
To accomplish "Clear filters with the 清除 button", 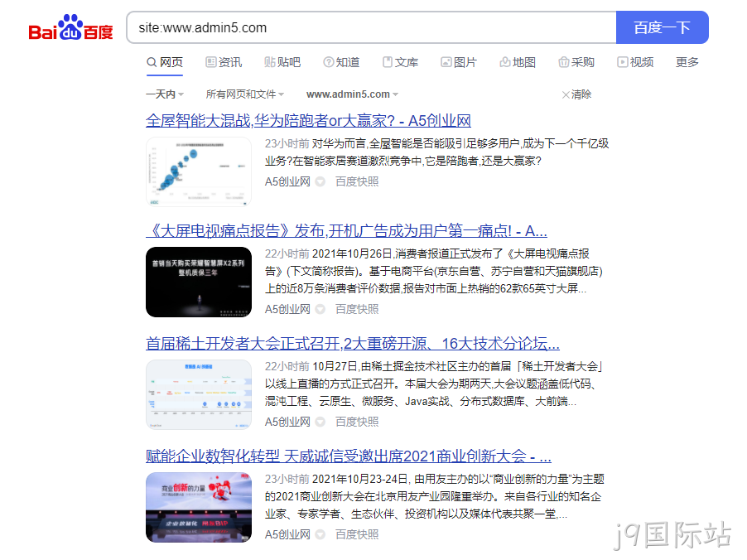I will coord(576,94).
